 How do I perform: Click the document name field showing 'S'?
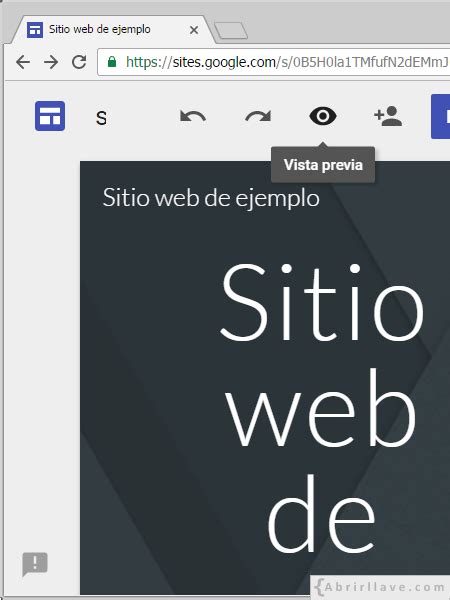click(101, 118)
